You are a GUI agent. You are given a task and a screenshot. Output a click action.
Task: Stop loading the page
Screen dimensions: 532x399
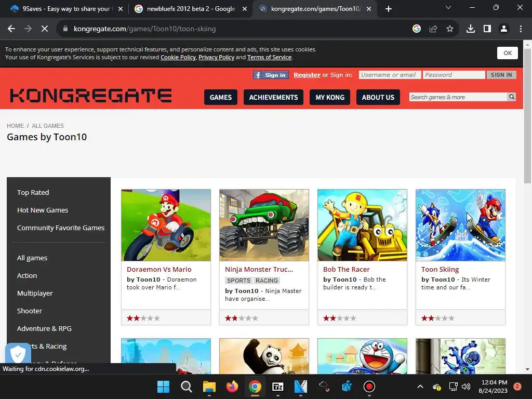[45, 29]
